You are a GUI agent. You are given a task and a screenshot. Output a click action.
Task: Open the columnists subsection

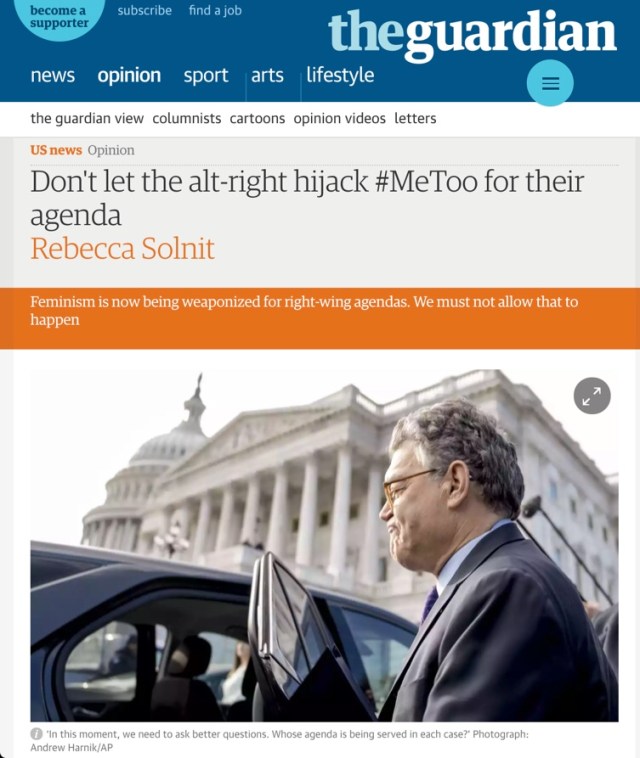pyautogui.click(x=187, y=118)
